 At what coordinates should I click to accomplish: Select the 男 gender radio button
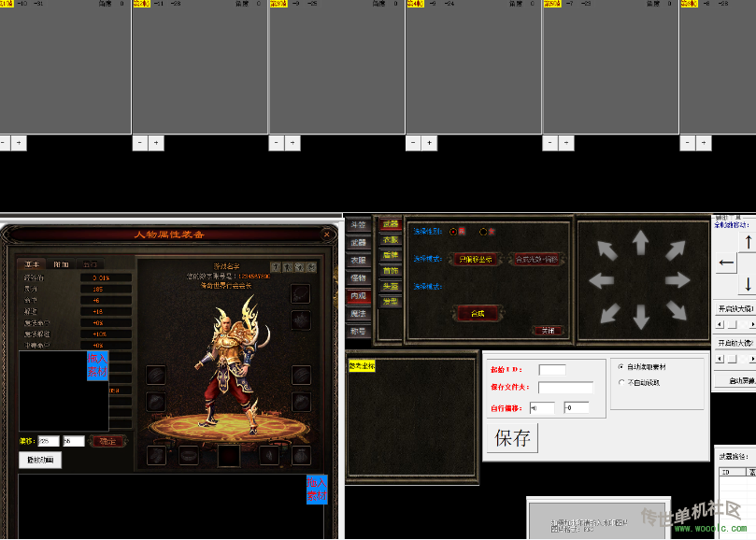(x=453, y=232)
